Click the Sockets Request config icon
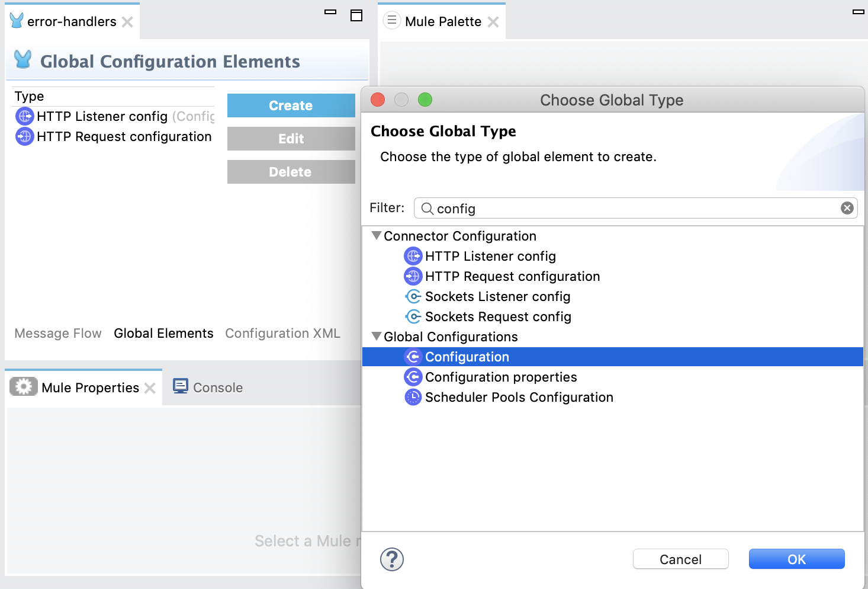Image resolution: width=868 pixels, height=589 pixels. [413, 316]
